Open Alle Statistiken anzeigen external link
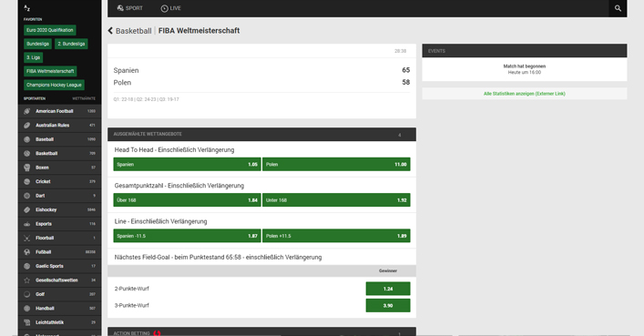Image resolution: width=644 pixels, height=336 pixels. 524,94
